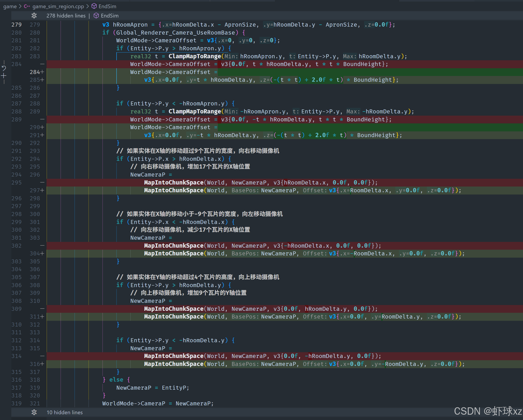Click line number 279 in gutter
523x420 pixels.
16,25
